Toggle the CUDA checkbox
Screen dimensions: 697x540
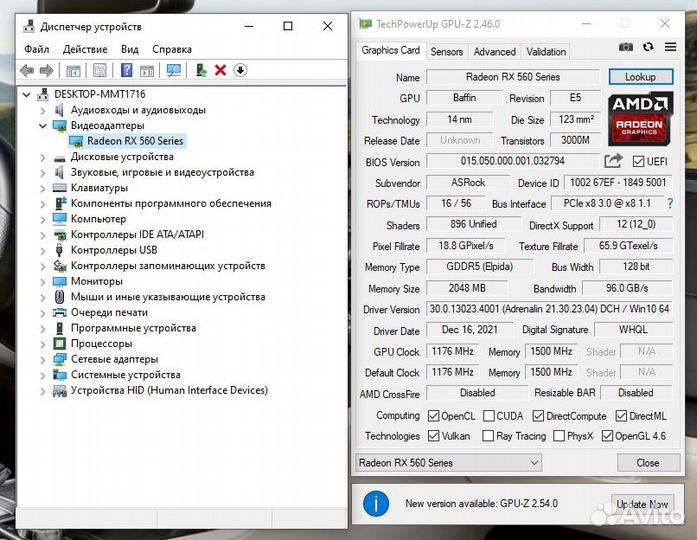[489, 416]
